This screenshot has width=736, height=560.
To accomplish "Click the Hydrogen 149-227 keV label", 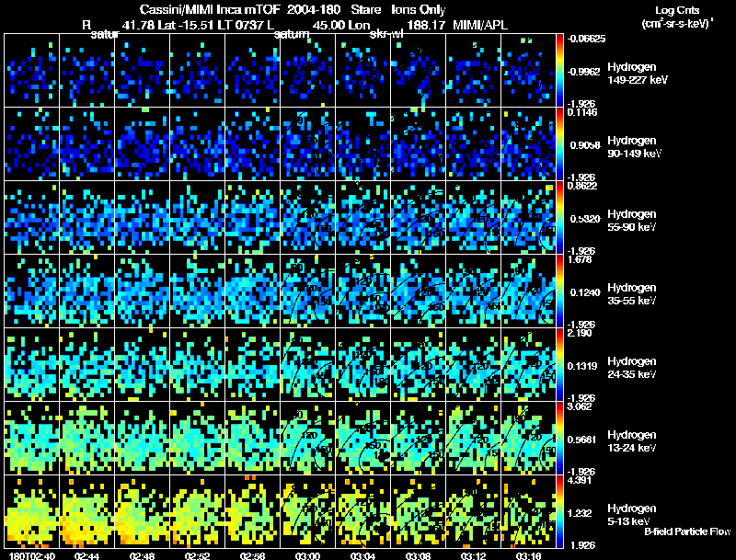I will (638, 74).
